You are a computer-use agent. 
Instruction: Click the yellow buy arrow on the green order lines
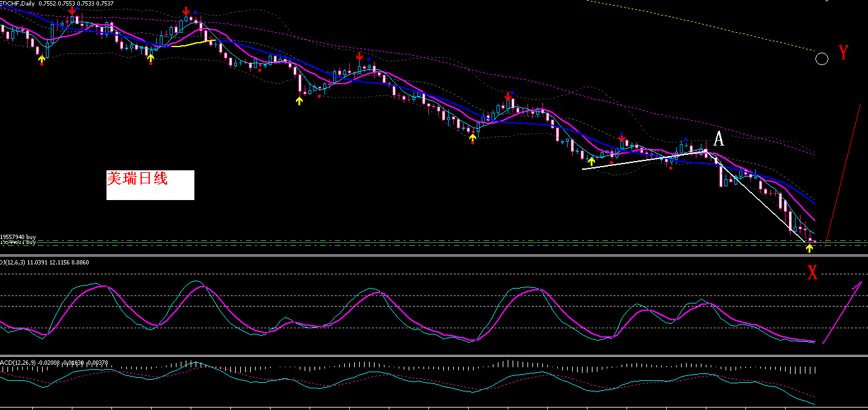click(809, 248)
